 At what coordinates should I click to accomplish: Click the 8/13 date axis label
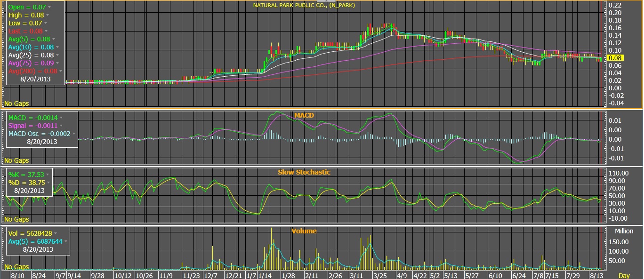[x=597, y=275]
